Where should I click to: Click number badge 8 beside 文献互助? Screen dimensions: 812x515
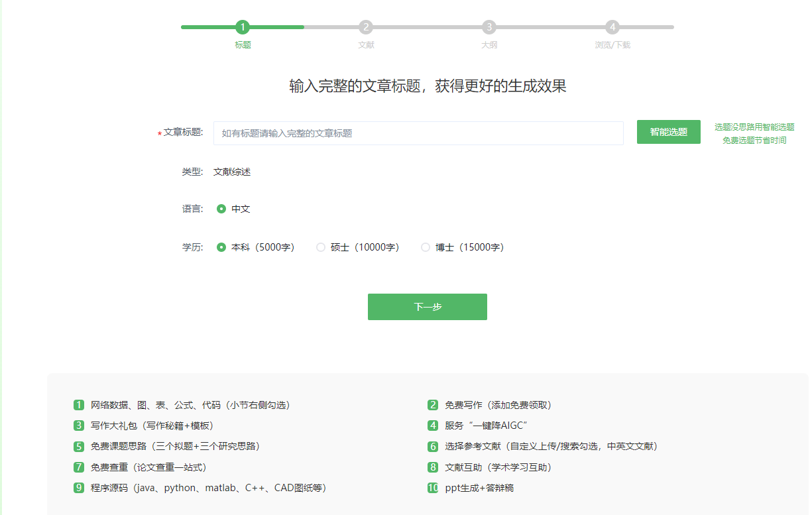coord(433,467)
